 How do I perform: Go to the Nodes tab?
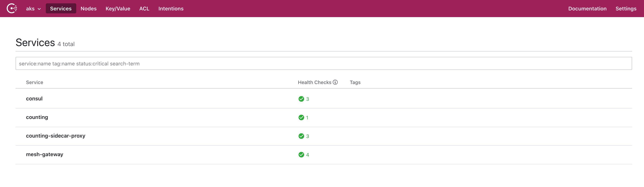pos(89,9)
